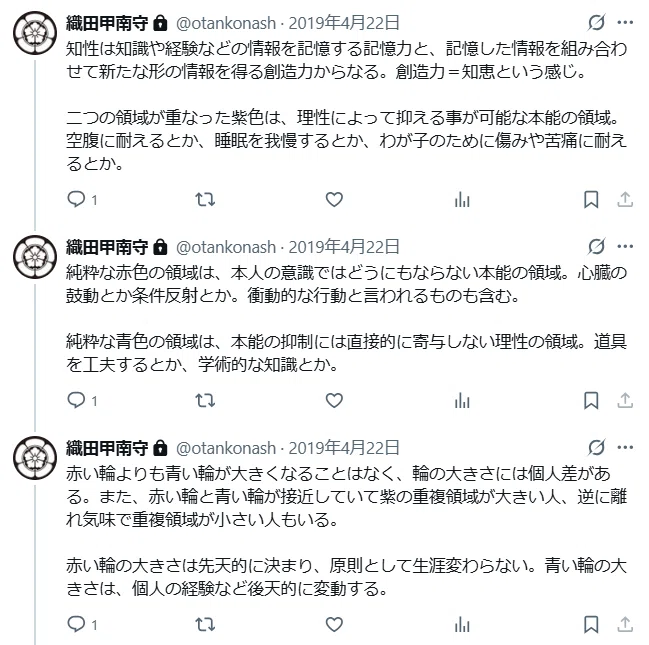The image size is (649, 645).
Task: Open @otankonash handle on the first tweet
Action: [226, 23]
